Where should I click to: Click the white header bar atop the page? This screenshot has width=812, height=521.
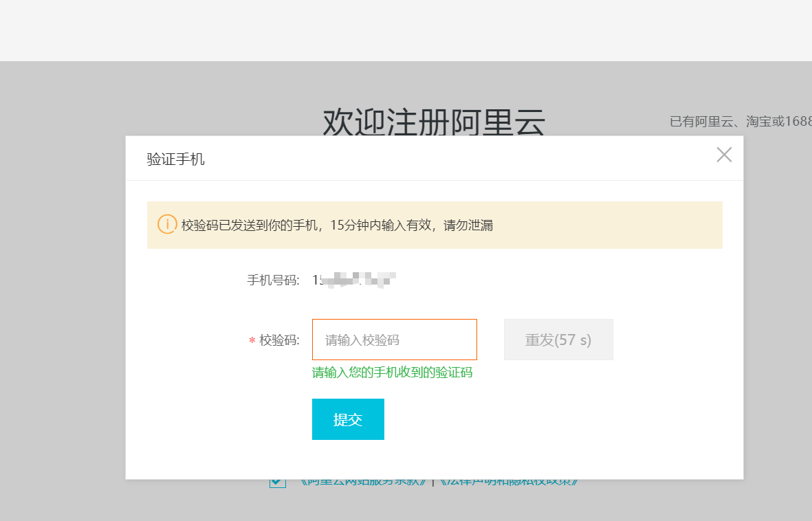point(406,30)
